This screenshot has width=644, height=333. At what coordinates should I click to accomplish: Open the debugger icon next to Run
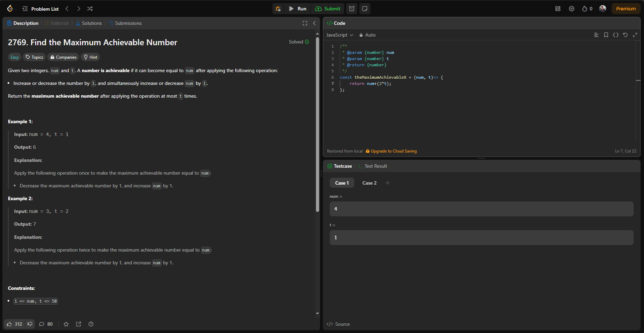(278, 9)
